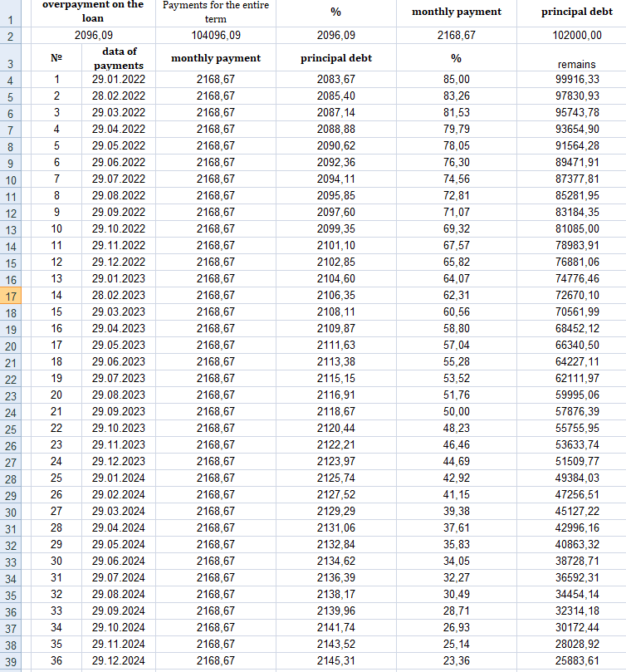Select the cell showing 2118,67
626x672 pixels.
pos(335,411)
